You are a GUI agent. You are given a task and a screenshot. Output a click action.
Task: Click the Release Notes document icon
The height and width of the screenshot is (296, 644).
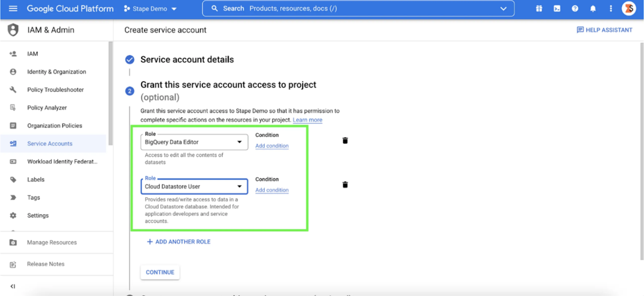click(13, 265)
